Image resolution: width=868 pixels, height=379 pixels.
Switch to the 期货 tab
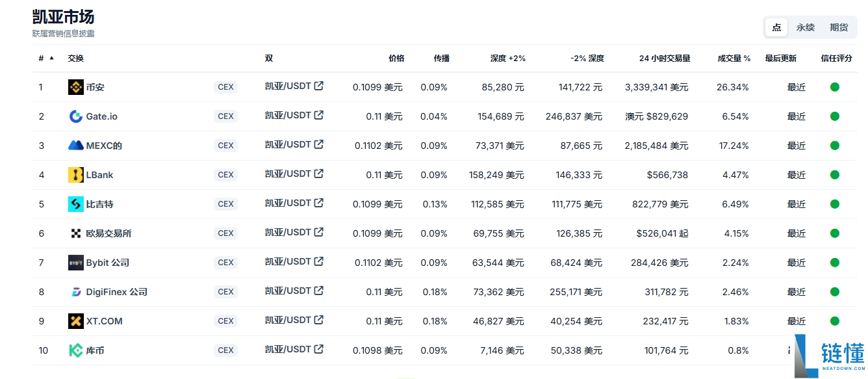point(839,27)
